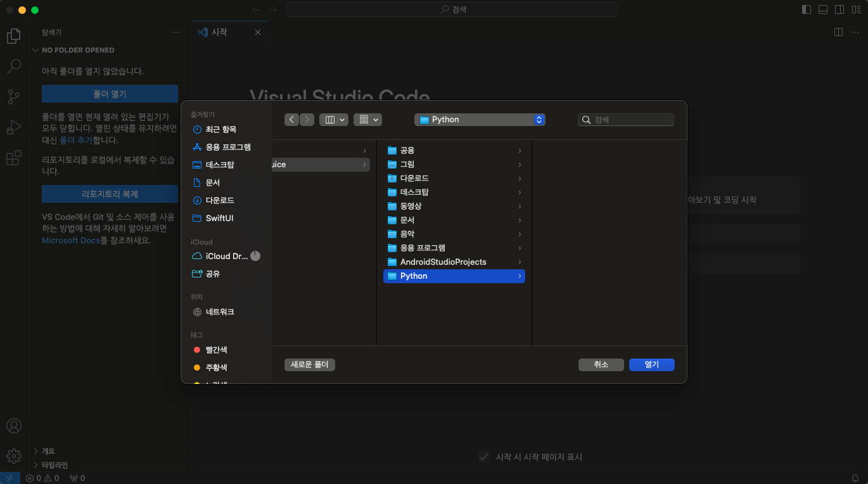
Task: Split the editor to the right
Action: (838, 32)
